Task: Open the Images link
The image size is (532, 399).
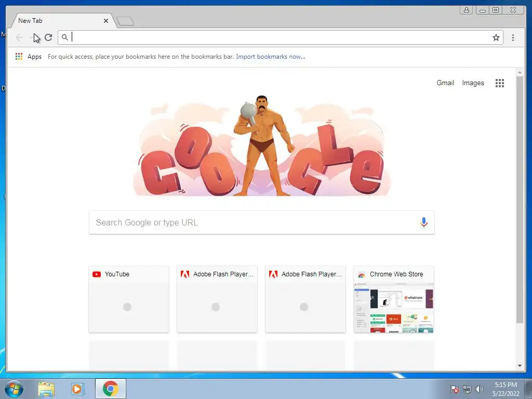Action: [473, 83]
